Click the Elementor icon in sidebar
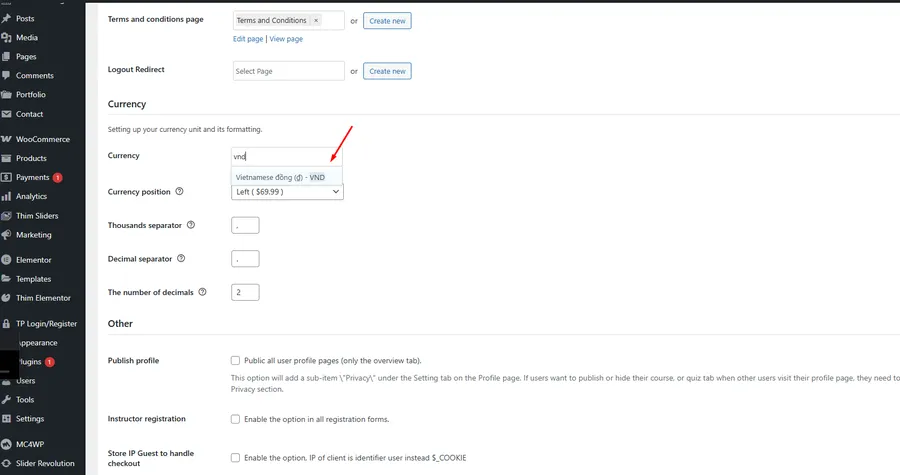Image resolution: width=900 pixels, height=475 pixels. (x=7, y=260)
